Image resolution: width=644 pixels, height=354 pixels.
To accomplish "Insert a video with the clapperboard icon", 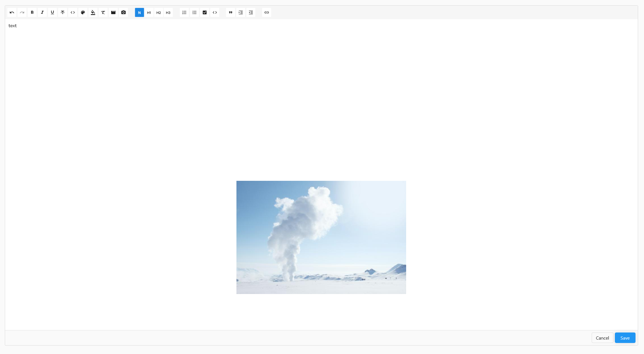I will 113,12.
